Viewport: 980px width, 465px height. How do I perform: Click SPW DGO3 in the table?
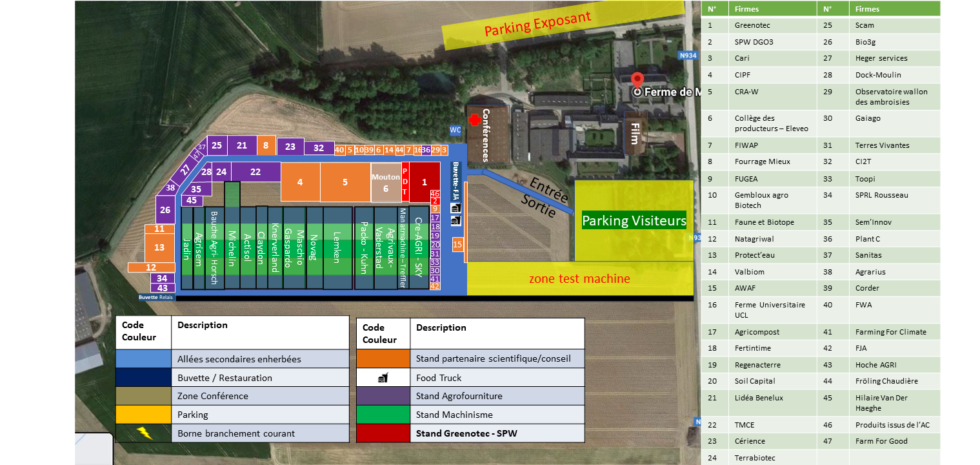[x=754, y=42]
